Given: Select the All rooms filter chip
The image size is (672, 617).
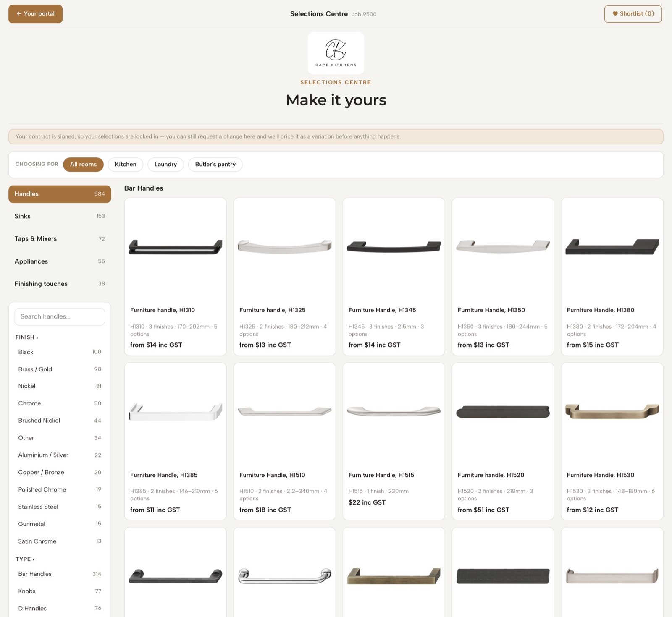Looking at the screenshot, I should [83, 165].
